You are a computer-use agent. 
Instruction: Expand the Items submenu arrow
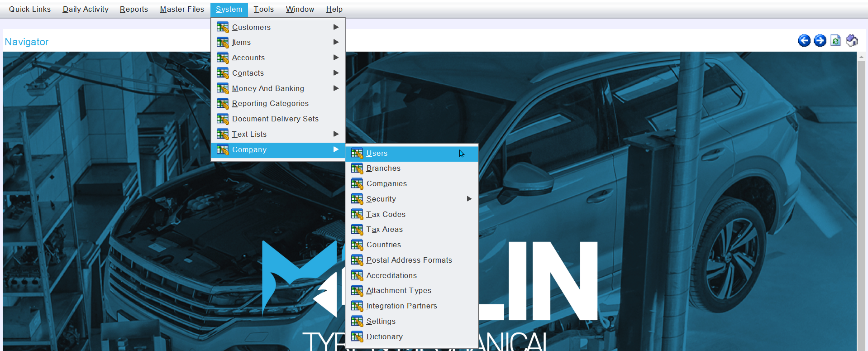pos(336,42)
